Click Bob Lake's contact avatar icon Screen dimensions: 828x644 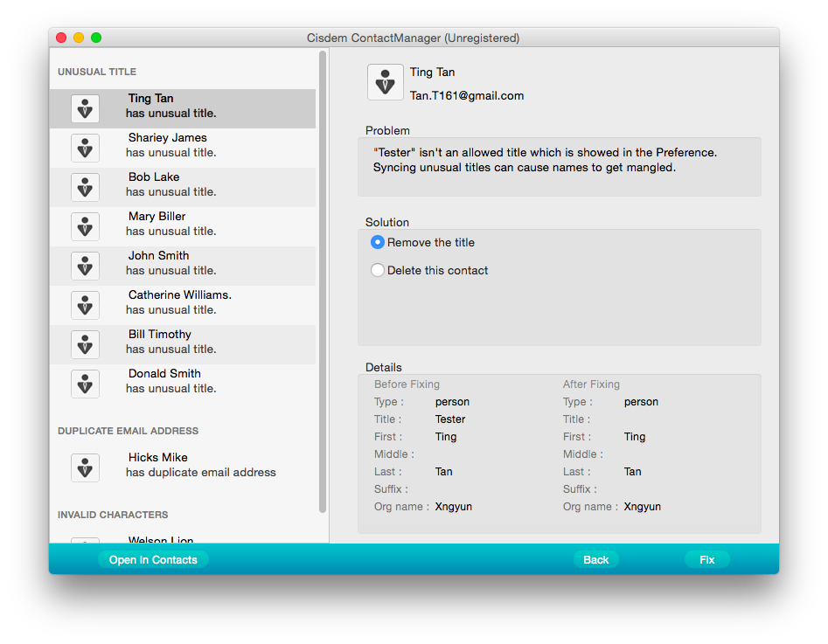pos(85,187)
